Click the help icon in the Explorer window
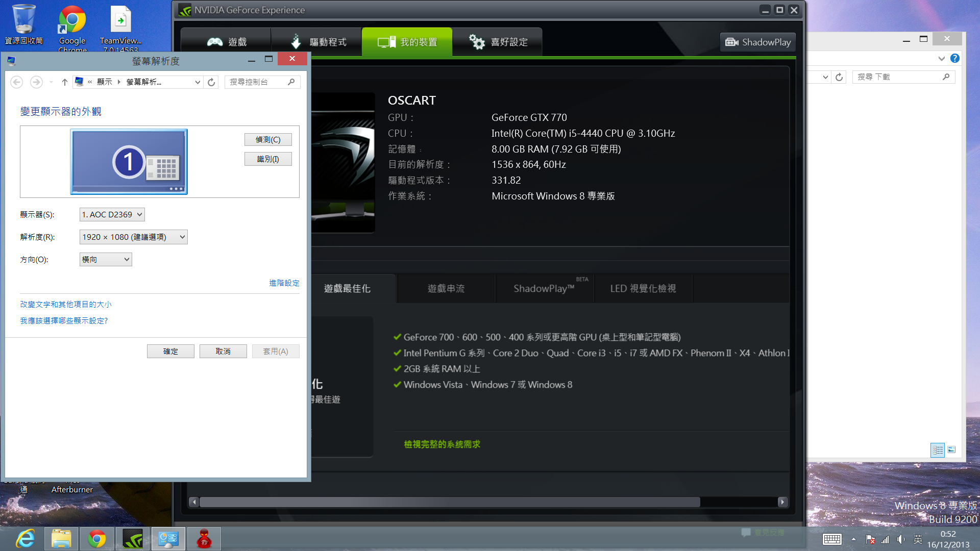Screen dimensions: 980x551 tap(955, 59)
